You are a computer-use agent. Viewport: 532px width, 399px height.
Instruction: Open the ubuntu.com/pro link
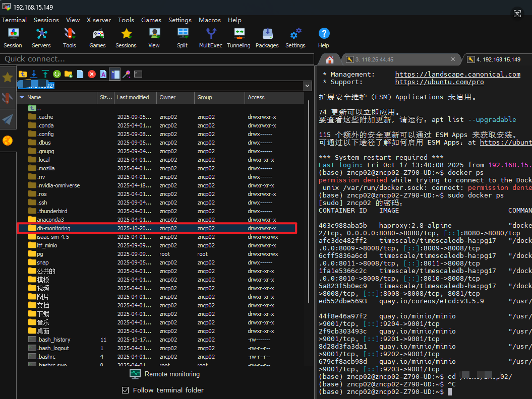[439, 82]
